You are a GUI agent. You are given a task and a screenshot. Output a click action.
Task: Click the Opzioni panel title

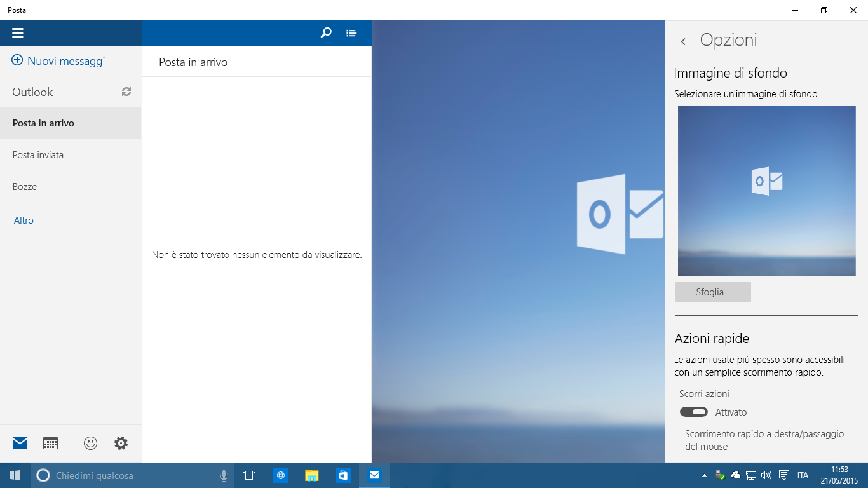[728, 40]
